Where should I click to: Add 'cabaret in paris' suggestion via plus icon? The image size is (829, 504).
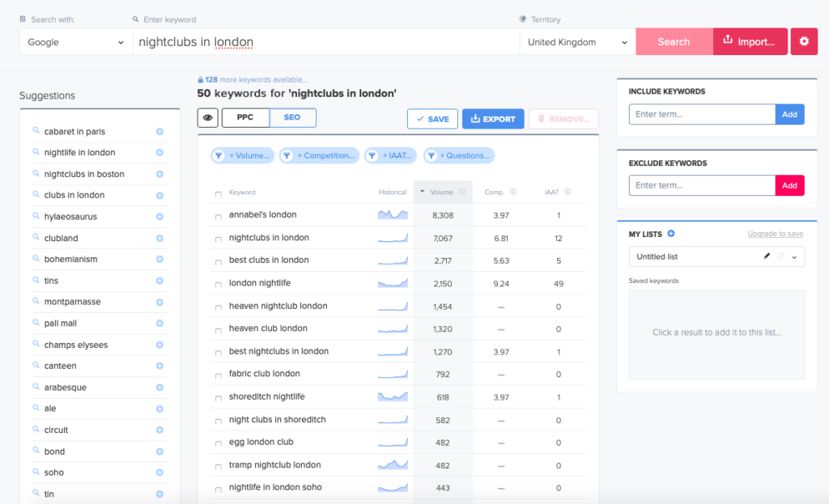point(159,132)
